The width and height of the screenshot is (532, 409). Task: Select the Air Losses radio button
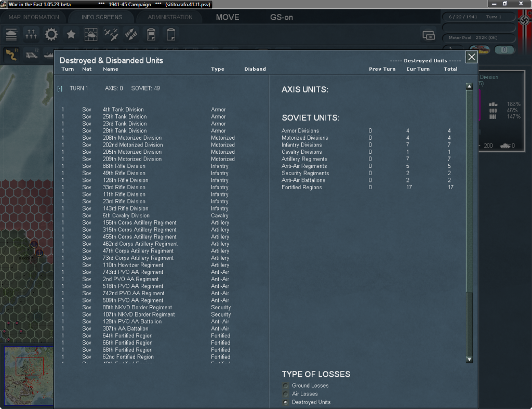pyautogui.click(x=286, y=394)
